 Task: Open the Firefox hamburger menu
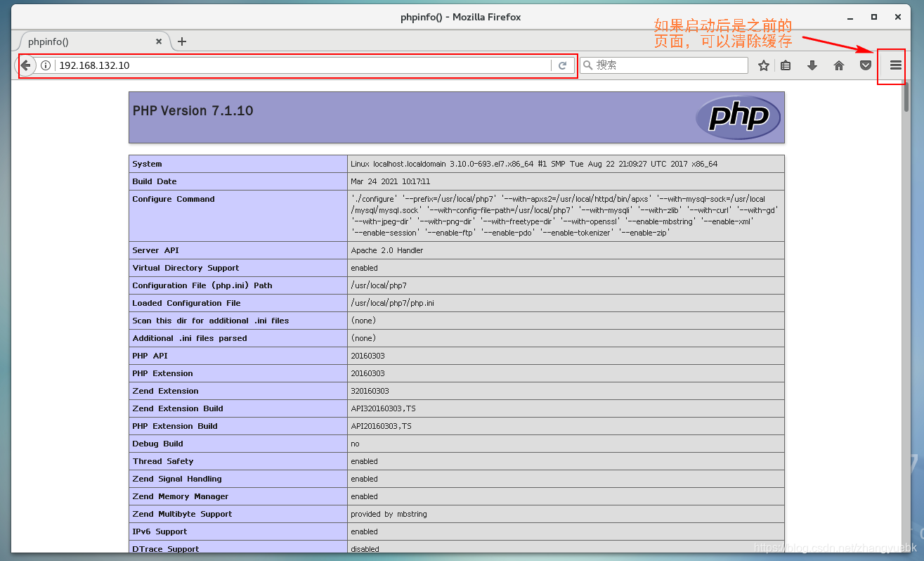click(x=895, y=65)
